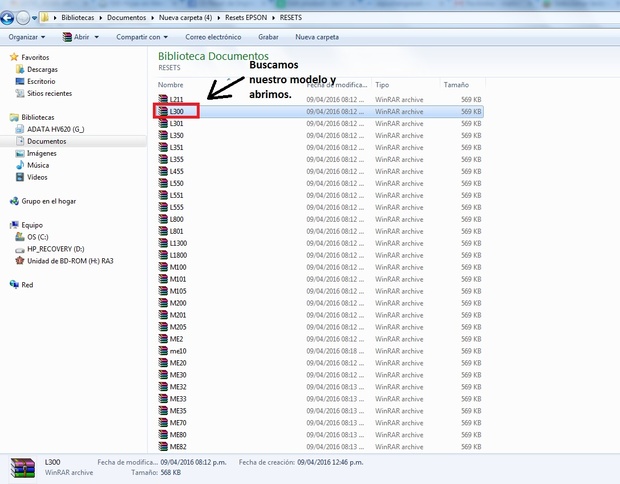620x484 pixels.
Task: Open the Vídeos library
Action: 37,177
